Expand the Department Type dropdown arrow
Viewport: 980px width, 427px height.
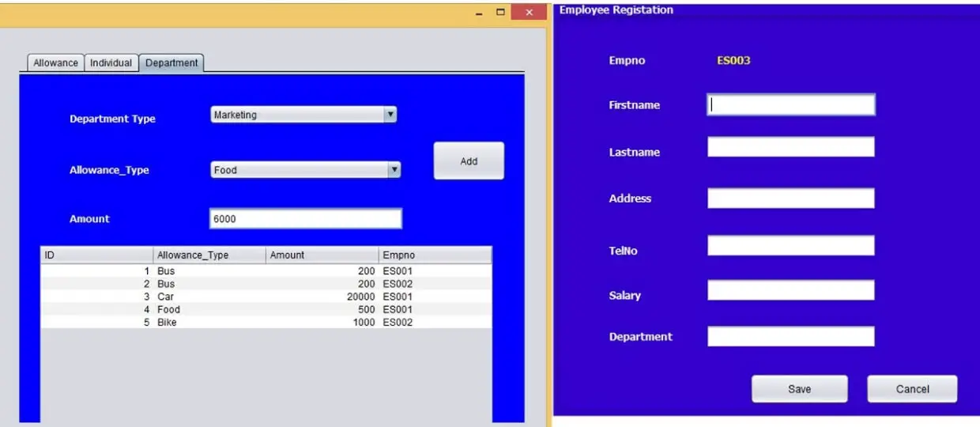390,115
